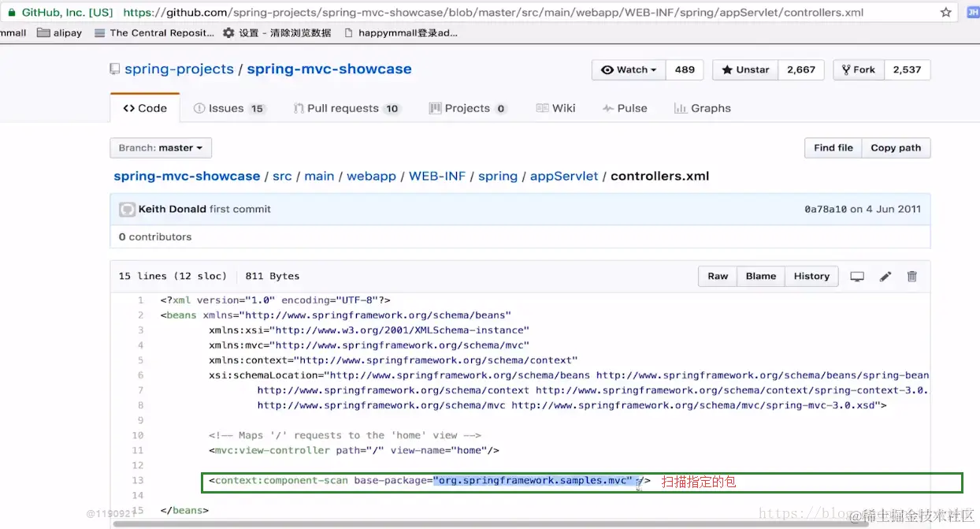Switch to the Pulse tab

625,108
